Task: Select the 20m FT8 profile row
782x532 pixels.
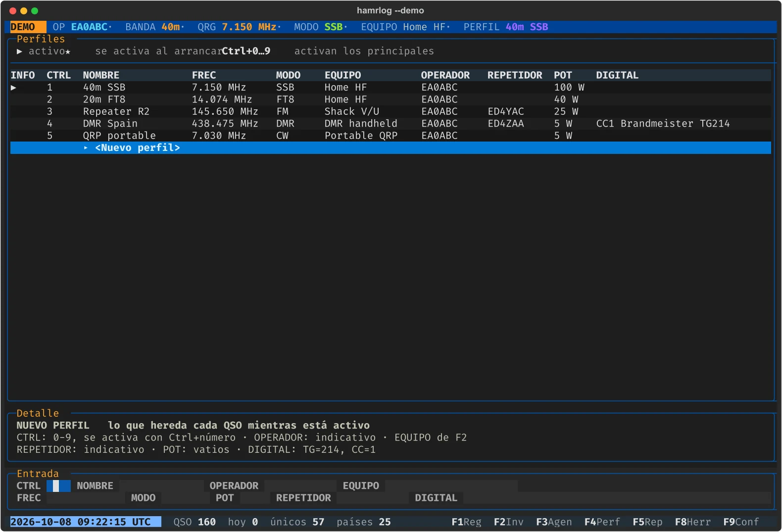Action: pyautogui.click(x=391, y=99)
